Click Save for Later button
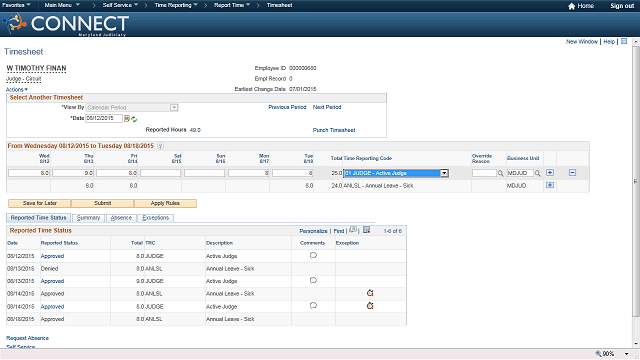 click(x=40, y=203)
